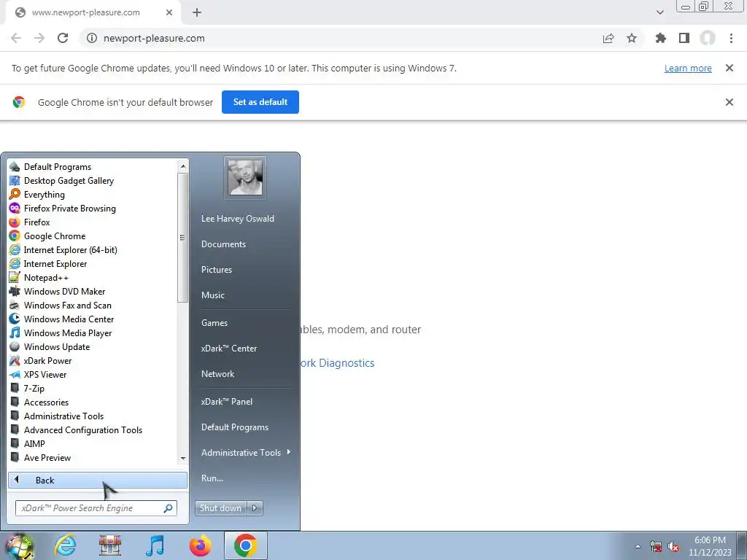Open Firefox taskbar icon
Image resolution: width=747 pixels, height=560 pixels.
point(200,545)
